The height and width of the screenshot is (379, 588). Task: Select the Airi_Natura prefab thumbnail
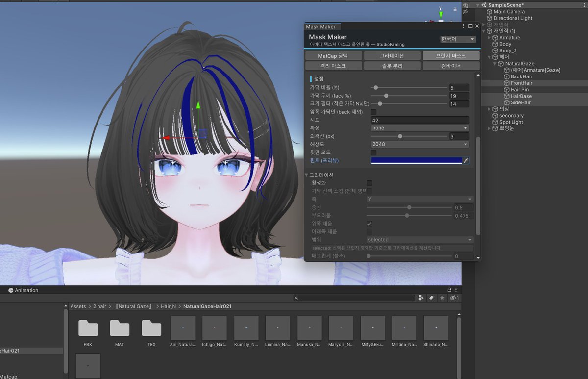tap(183, 328)
